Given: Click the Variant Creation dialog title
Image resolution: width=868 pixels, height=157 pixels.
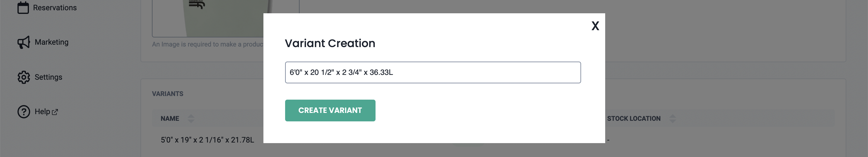Looking at the screenshot, I should point(330,43).
